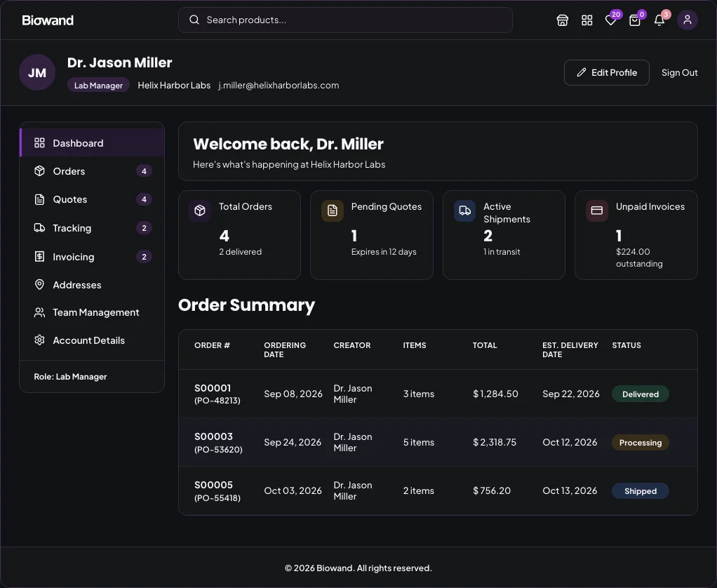Open Team Management in the sidebar
The width and height of the screenshot is (717, 588).
92,312
